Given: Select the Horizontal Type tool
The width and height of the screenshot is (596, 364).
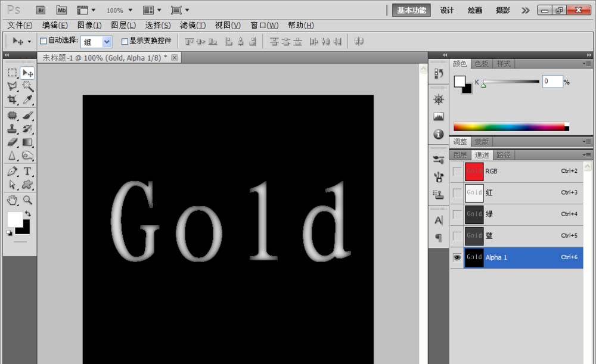Looking at the screenshot, I should click(x=27, y=172).
